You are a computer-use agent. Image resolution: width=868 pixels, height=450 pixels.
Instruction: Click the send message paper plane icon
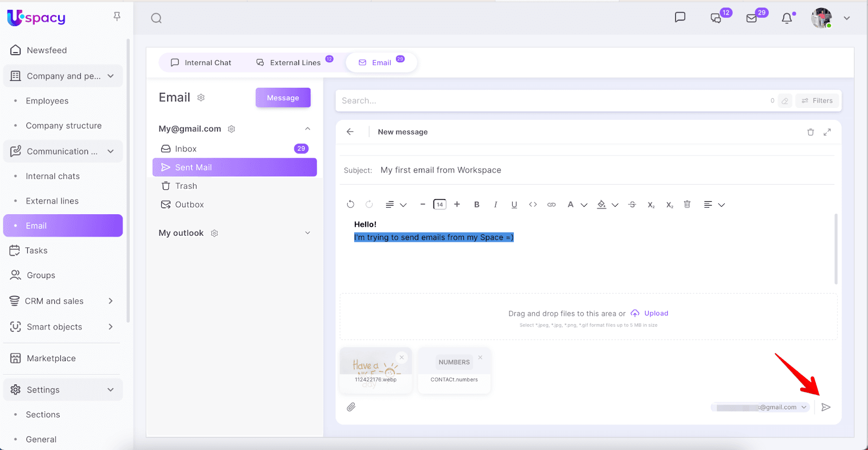pos(826,407)
